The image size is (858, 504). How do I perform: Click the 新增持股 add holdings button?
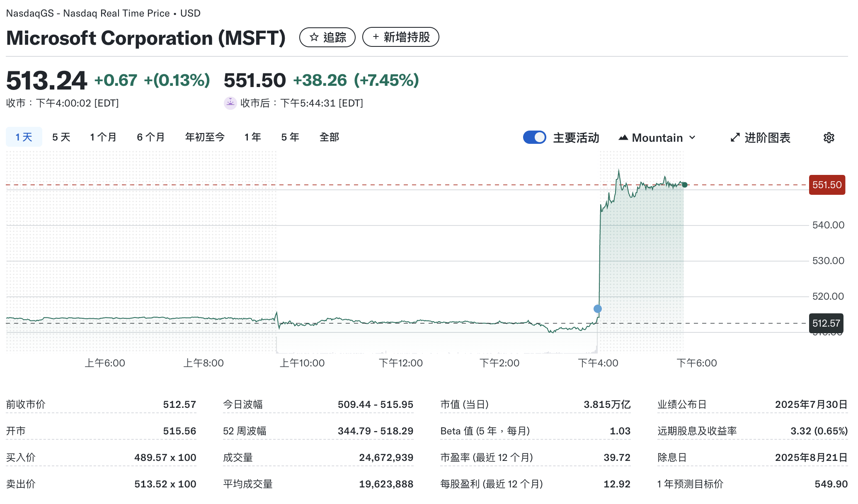400,37
